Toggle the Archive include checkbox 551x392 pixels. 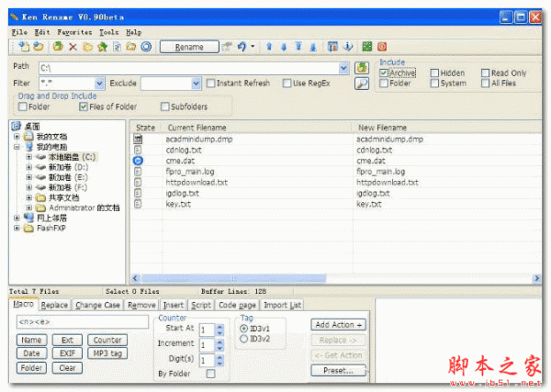(x=384, y=73)
